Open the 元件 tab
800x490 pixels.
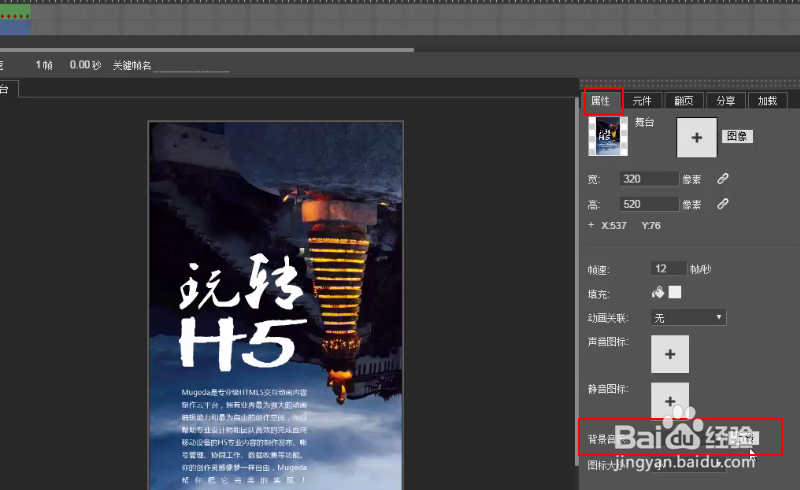coord(642,101)
